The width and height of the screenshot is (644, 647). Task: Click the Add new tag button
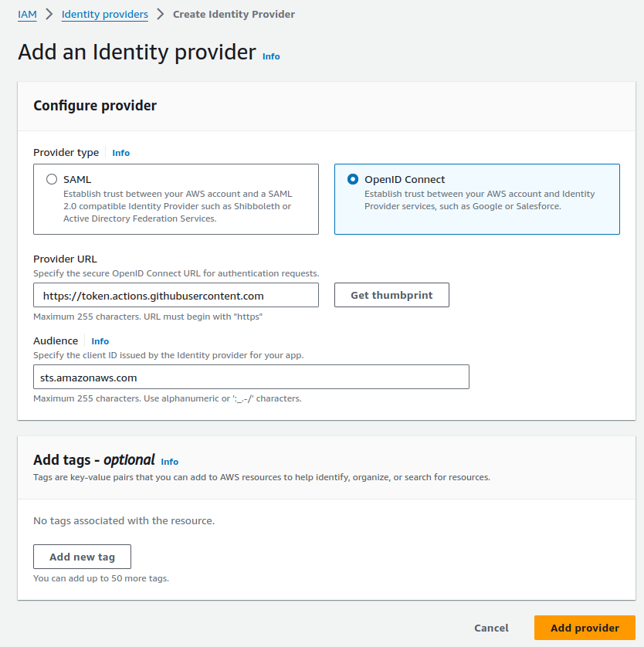[x=82, y=557]
